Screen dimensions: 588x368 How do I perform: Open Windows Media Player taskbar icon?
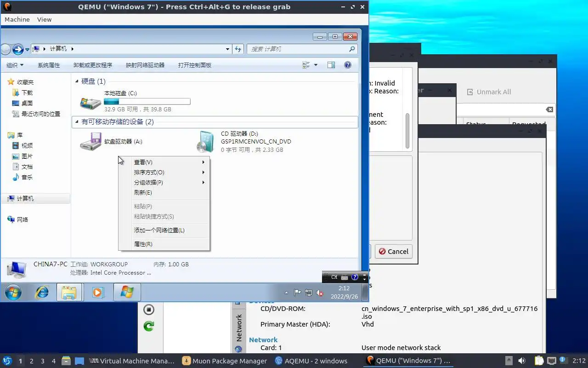(98, 292)
